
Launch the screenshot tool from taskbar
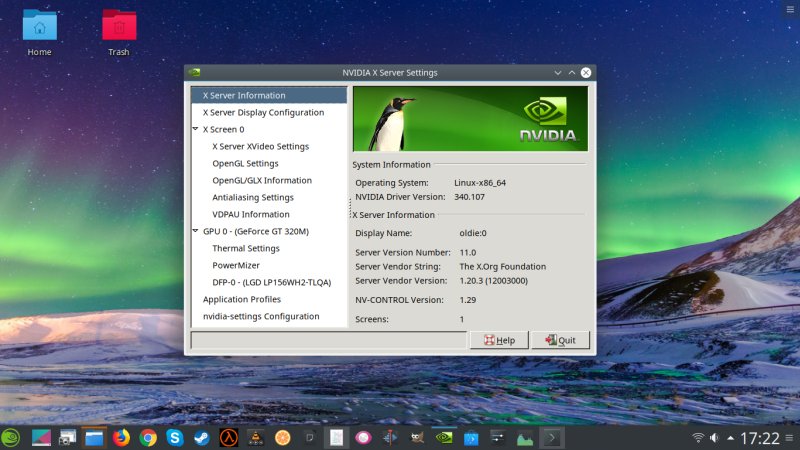tap(67, 438)
